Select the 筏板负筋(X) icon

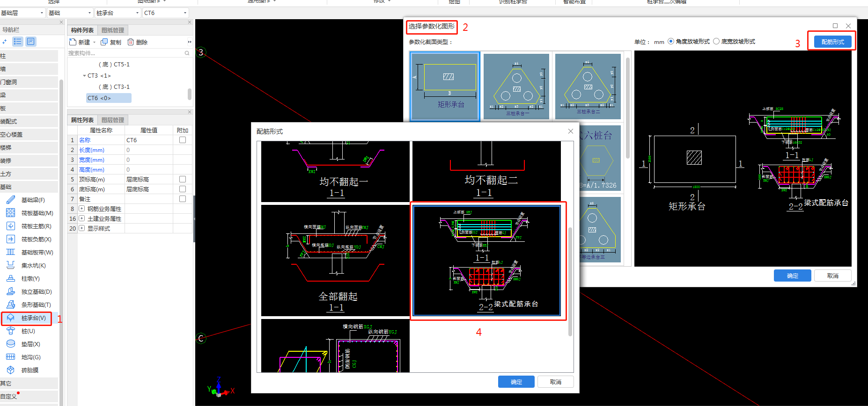pyautogui.click(x=11, y=239)
